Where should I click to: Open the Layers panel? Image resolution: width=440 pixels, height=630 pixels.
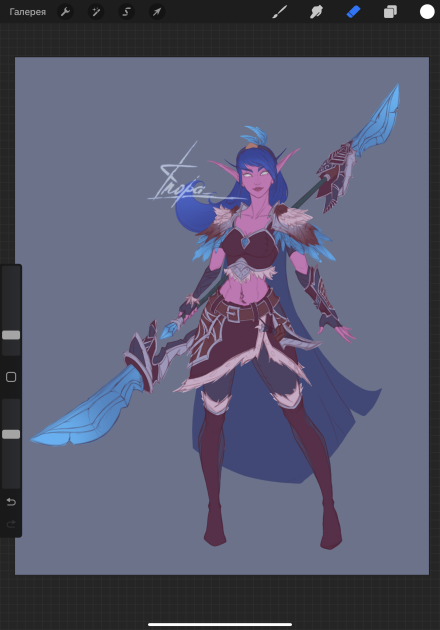tap(390, 12)
